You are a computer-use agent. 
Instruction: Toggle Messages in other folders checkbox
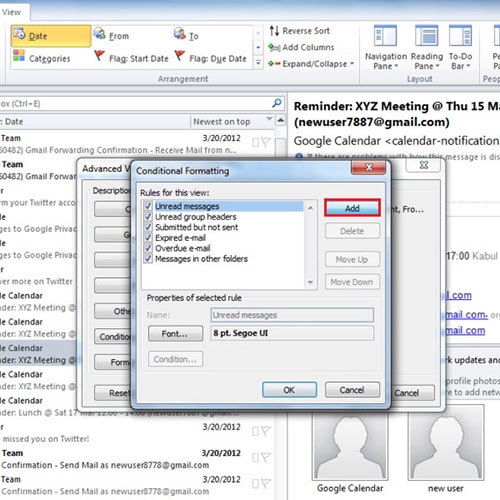148,259
